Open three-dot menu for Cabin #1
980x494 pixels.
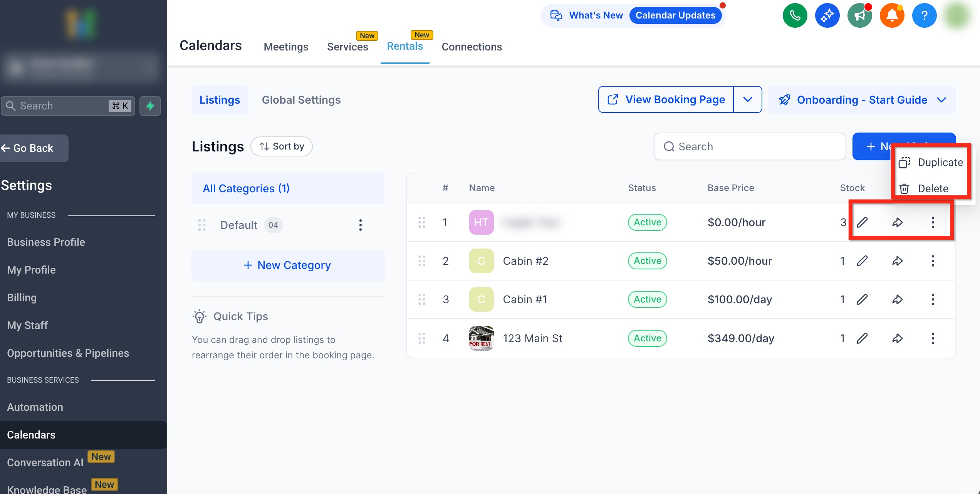[933, 299]
